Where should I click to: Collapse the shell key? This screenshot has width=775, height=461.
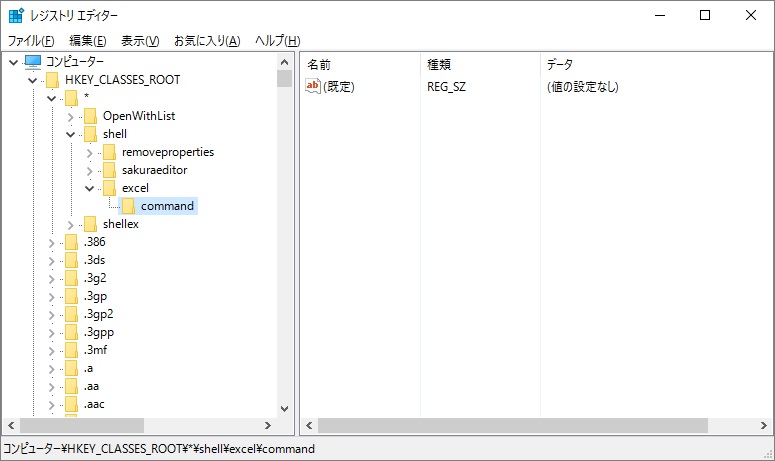click(71, 134)
